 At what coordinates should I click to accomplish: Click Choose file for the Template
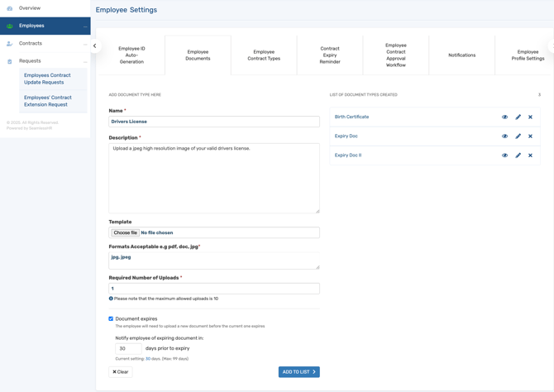126,232
